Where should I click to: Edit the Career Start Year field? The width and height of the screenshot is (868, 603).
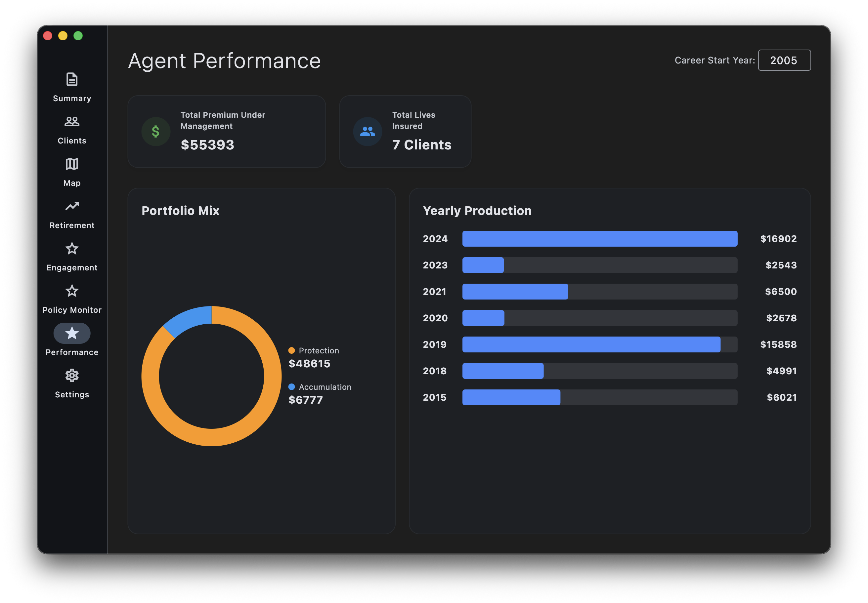coord(784,60)
